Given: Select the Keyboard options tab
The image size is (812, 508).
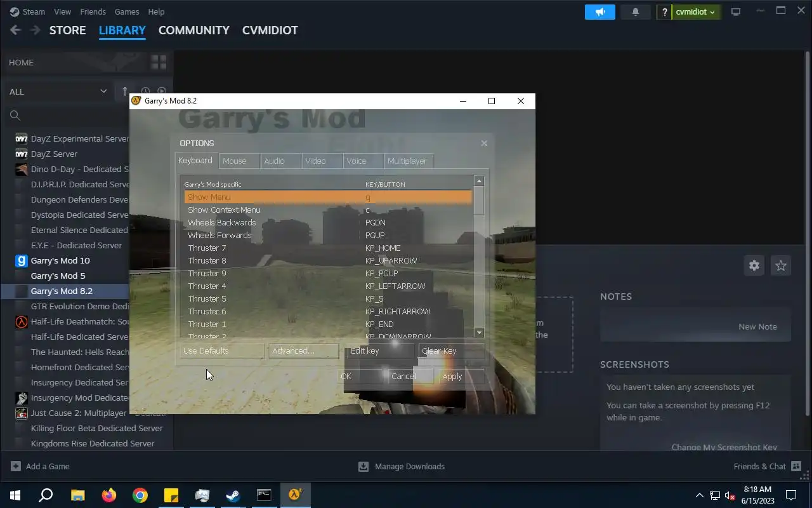Looking at the screenshot, I should 196,161.
